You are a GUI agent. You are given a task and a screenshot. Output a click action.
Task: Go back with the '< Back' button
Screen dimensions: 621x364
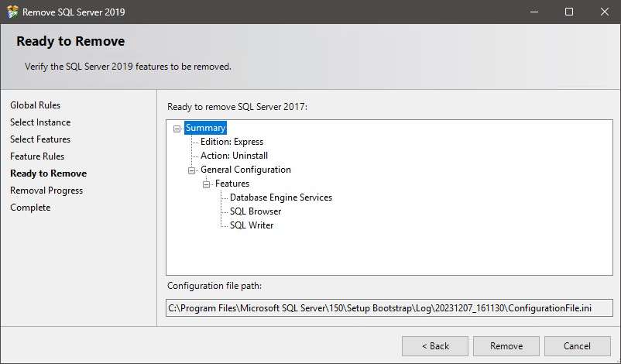click(x=435, y=346)
